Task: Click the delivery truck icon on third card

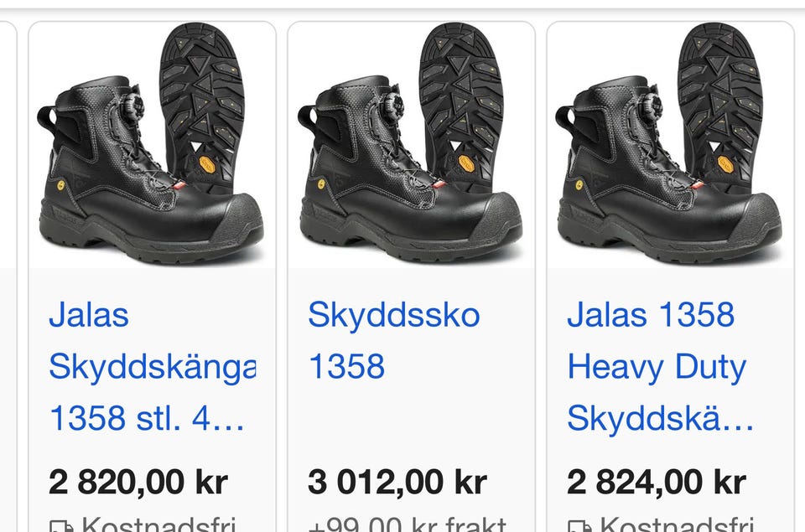Action: pyautogui.click(x=579, y=526)
